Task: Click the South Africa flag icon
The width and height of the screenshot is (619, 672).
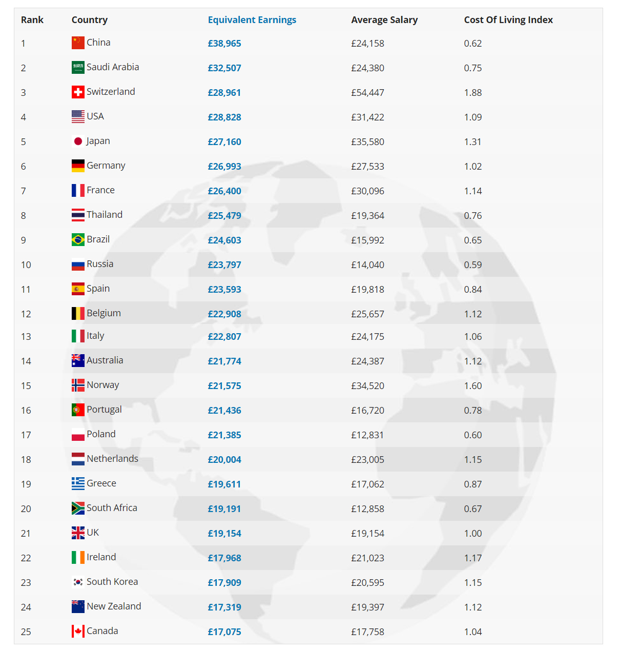Action: (x=78, y=508)
